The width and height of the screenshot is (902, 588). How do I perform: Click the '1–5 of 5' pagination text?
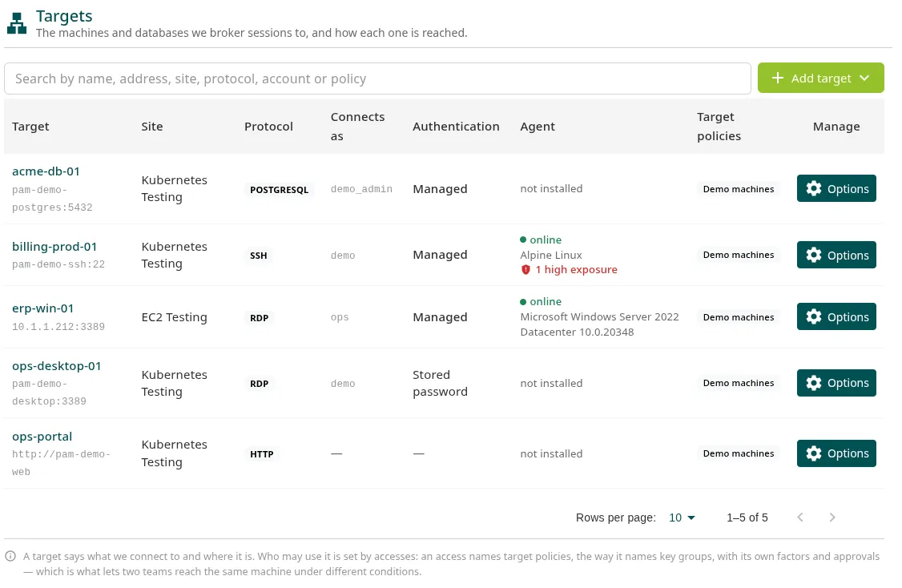(x=747, y=518)
